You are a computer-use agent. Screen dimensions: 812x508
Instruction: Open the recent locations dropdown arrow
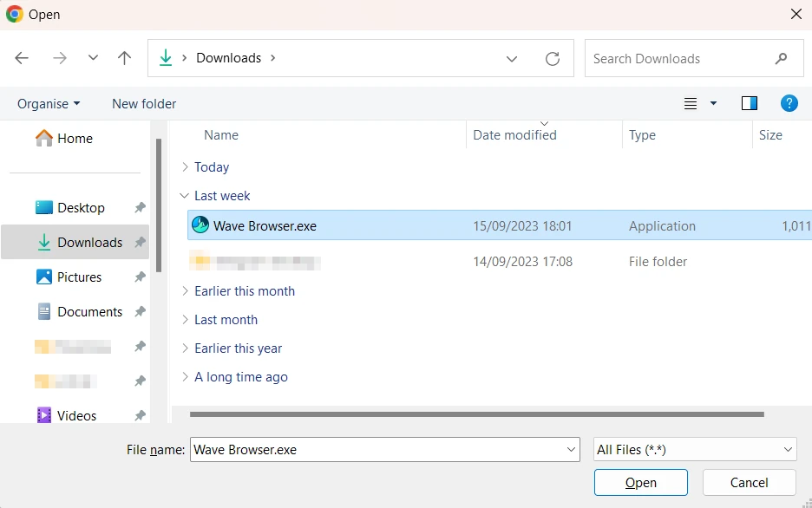[x=93, y=58]
